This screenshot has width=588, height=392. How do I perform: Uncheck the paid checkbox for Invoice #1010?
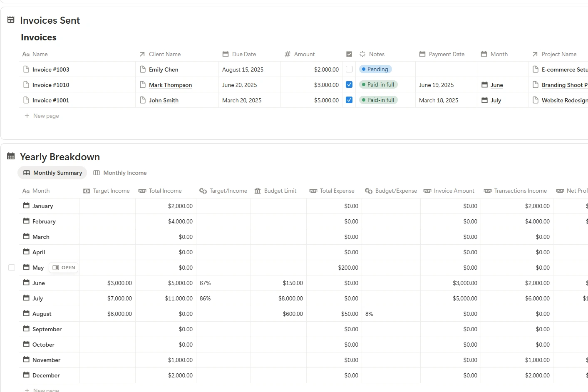(349, 85)
